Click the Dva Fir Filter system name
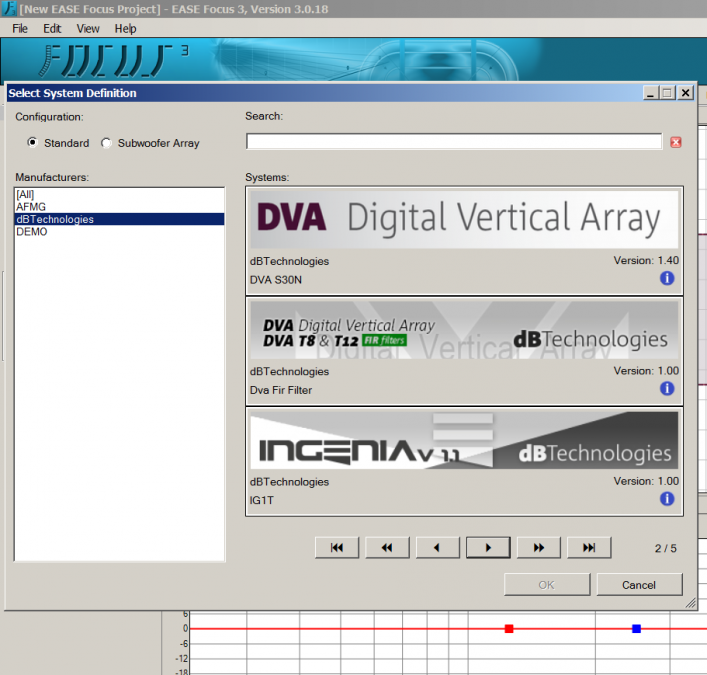The width and height of the screenshot is (707, 675). pos(281,390)
